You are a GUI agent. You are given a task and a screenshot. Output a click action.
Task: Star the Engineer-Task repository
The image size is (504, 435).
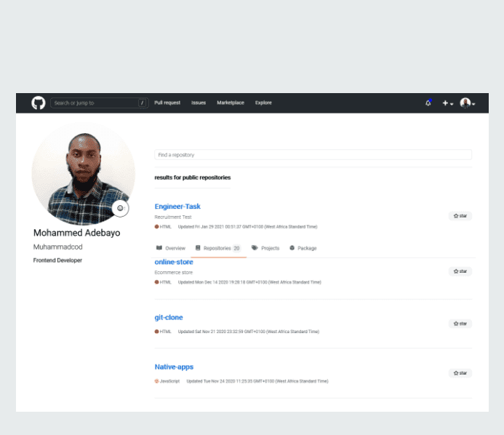click(460, 216)
